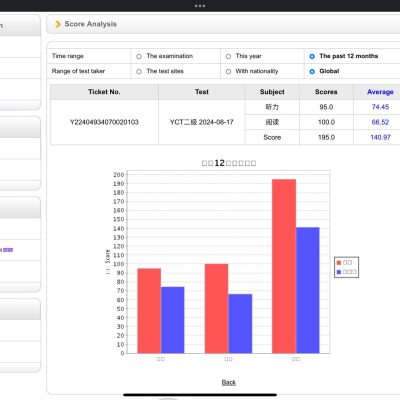
Task: Click the 74.45 average score value
Action: pos(380,107)
